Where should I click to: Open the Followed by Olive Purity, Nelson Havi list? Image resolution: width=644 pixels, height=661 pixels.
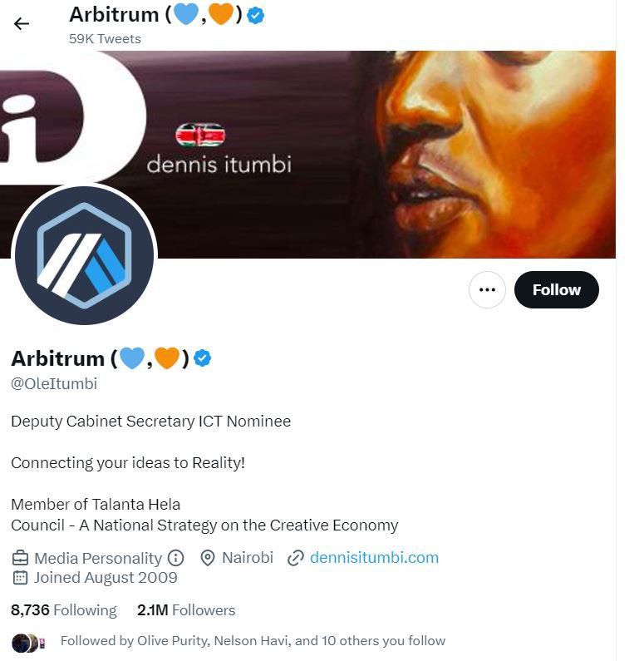[253, 641]
